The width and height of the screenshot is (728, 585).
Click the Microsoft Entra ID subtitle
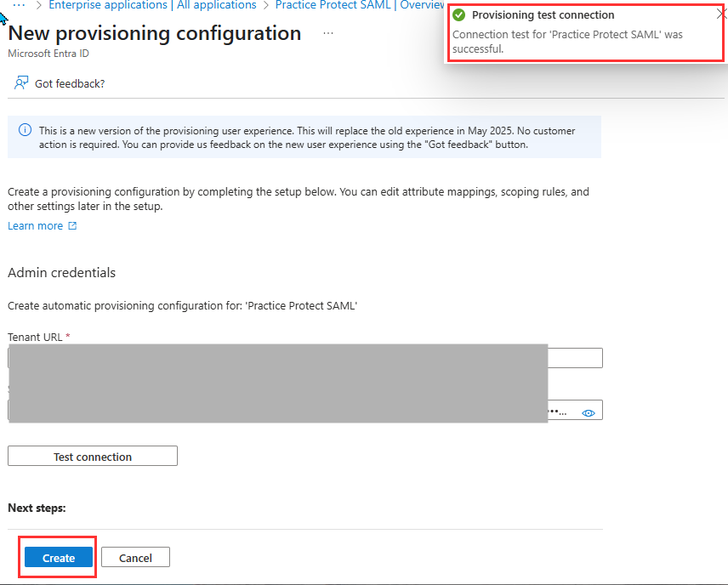(x=48, y=54)
